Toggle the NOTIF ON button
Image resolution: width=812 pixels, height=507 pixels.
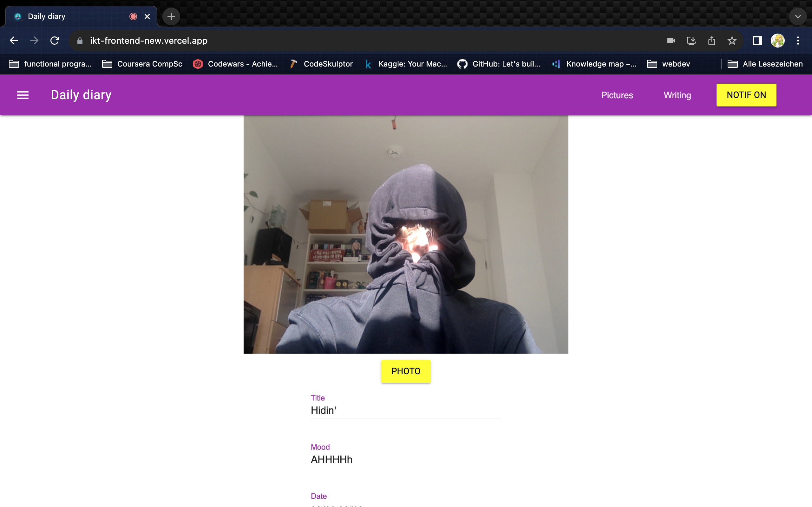746,95
